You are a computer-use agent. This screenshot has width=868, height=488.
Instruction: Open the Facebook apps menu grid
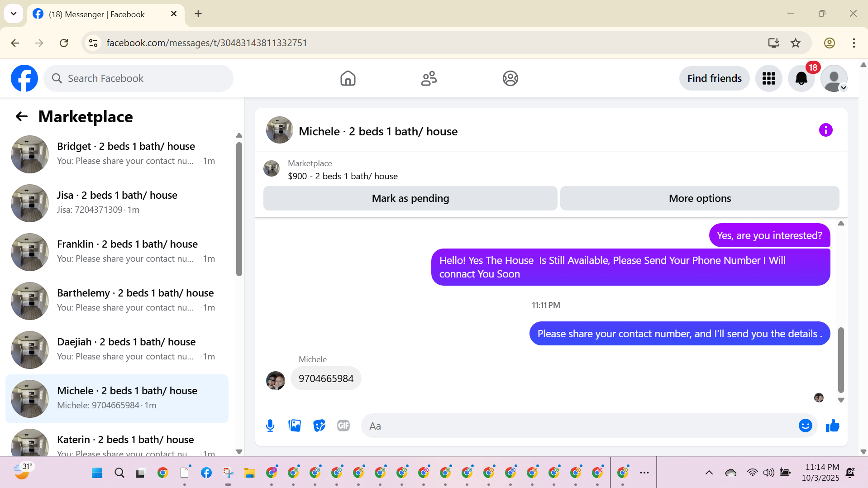click(x=768, y=78)
